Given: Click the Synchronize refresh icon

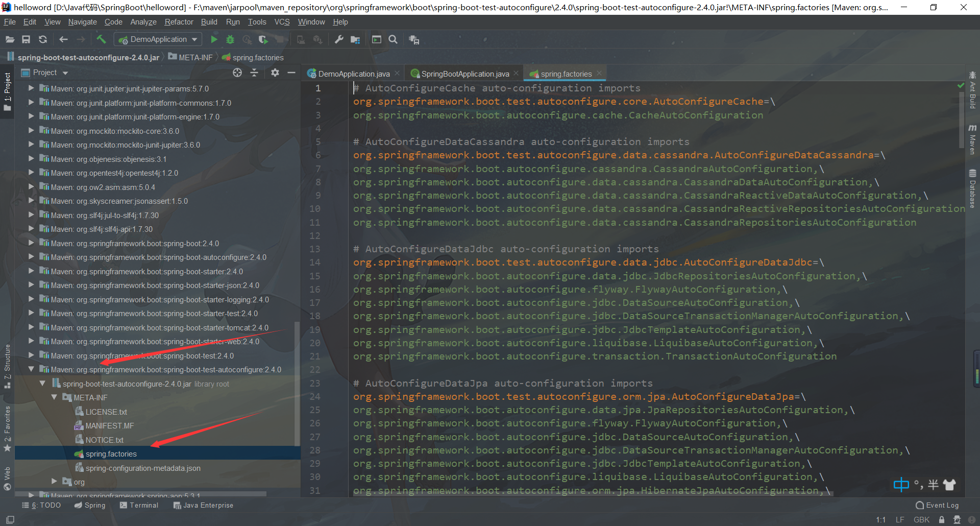Looking at the screenshot, I should (x=43, y=39).
